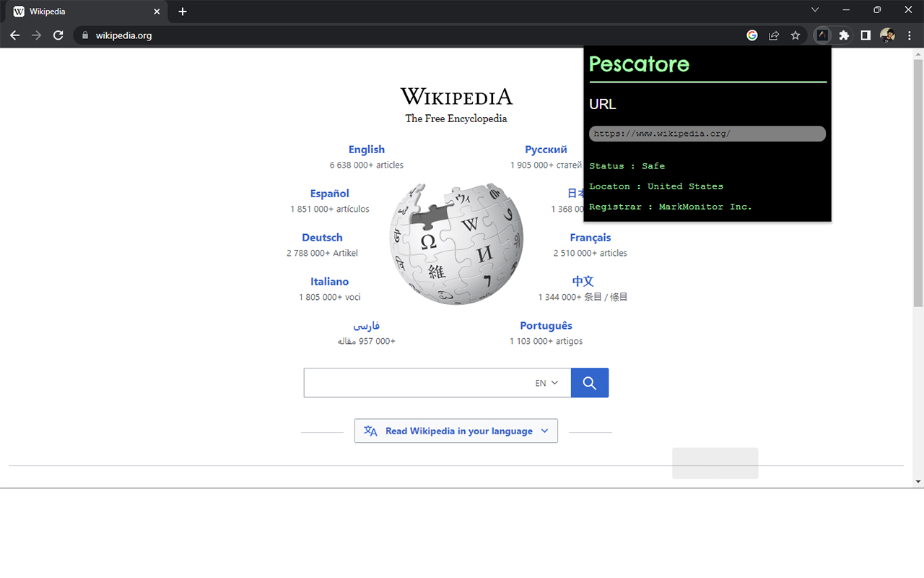The width and height of the screenshot is (924, 578).
Task: Click the page vertical scrollbar thumb
Action: coord(918,183)
